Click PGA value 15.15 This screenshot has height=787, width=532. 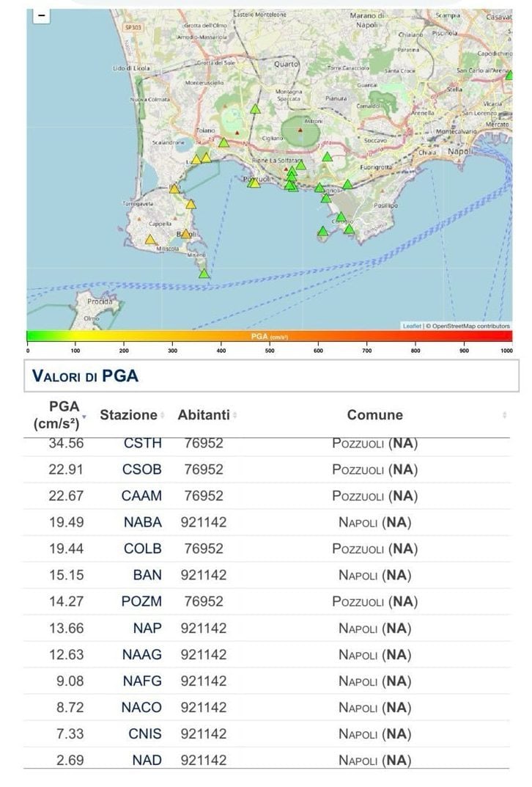66,575
